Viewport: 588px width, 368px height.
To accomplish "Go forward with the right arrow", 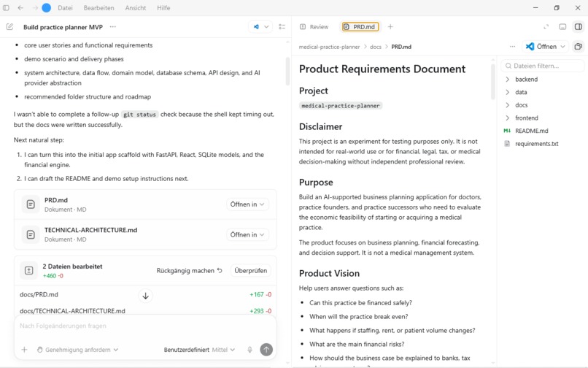I will point(34,7).
